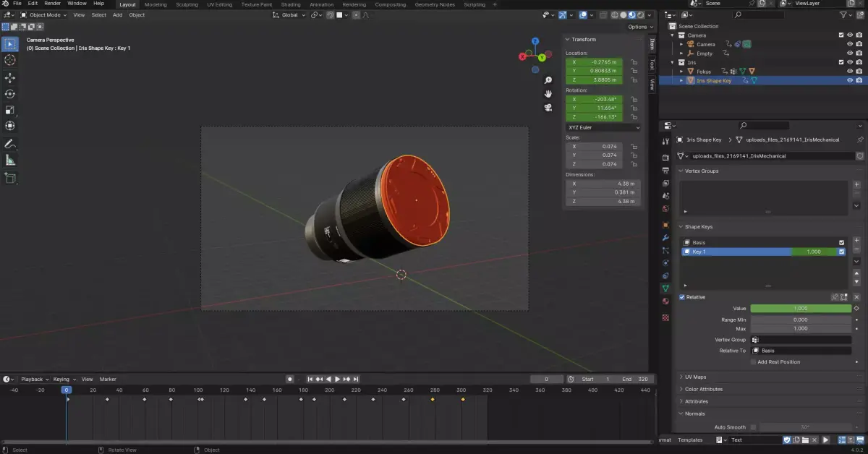The image size is (868, 454).
Task: Enable Add Rest Position checkbox
Action: [753, 361]
